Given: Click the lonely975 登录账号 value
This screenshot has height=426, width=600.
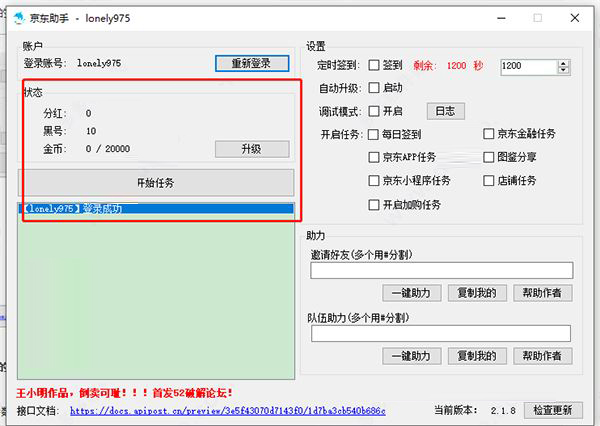Looking at the screenshot, I should (x=99, y=63).
